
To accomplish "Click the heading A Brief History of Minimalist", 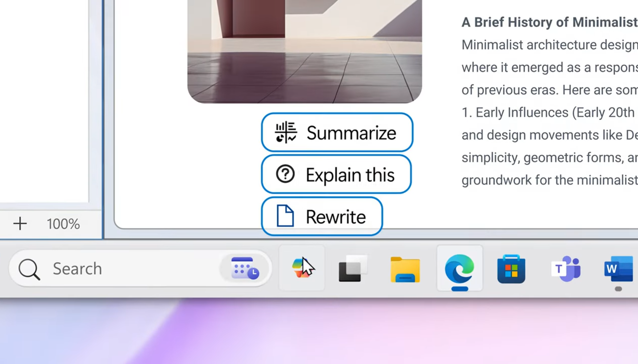I will point(549,22).
